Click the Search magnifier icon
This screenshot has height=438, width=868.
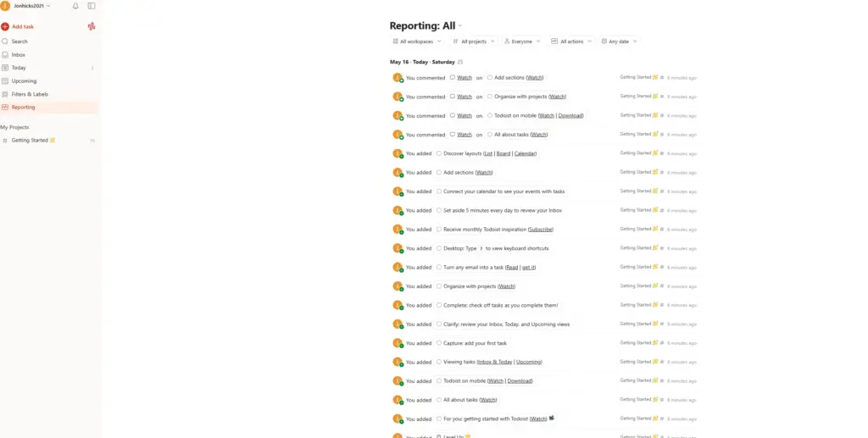point(5,42)
